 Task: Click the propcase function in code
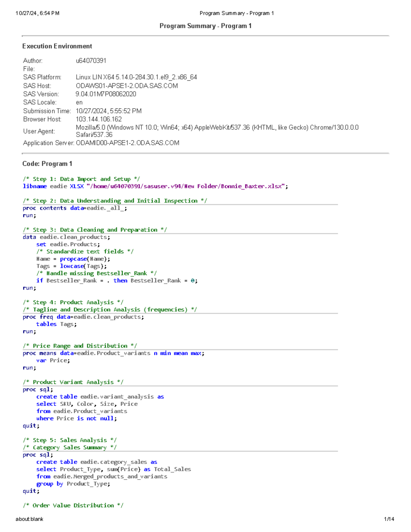click(73, 259)
